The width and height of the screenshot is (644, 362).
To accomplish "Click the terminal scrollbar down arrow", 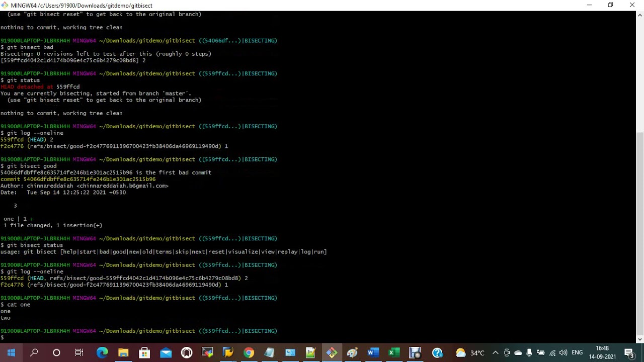I will pyautogui.click(x=640, y=339).
